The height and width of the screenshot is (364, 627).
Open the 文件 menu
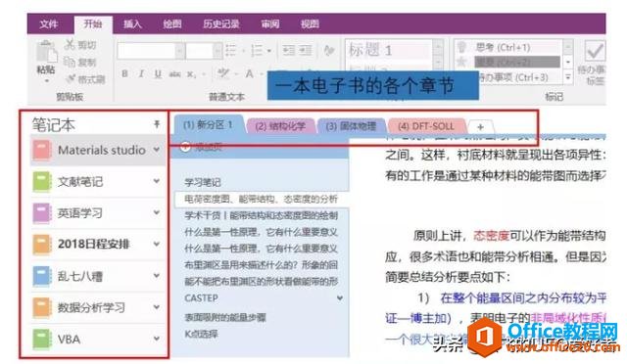coord(49,24)
